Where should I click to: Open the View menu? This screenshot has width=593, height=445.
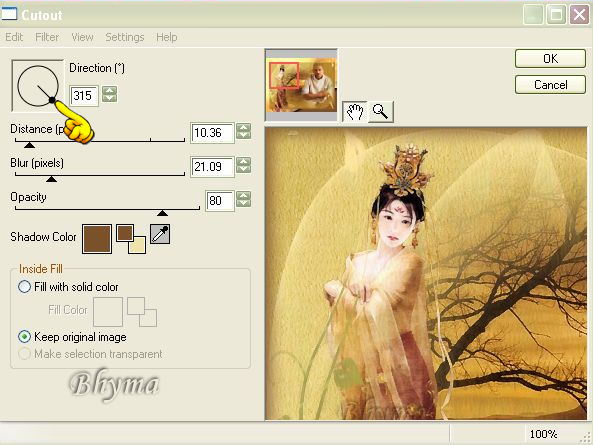82,37
